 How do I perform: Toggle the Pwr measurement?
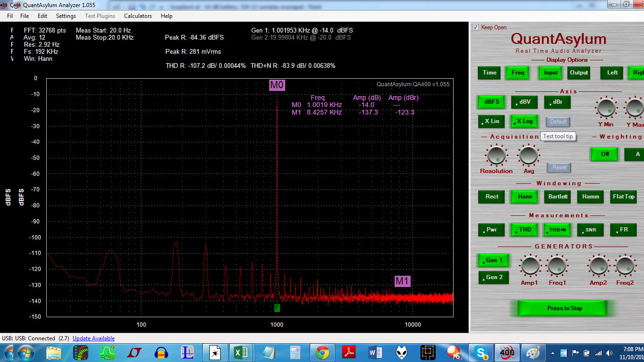coord(492,230)
